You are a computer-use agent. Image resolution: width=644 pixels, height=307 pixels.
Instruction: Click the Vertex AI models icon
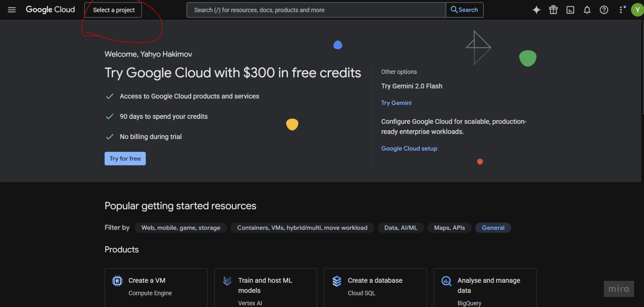(227, 281)
